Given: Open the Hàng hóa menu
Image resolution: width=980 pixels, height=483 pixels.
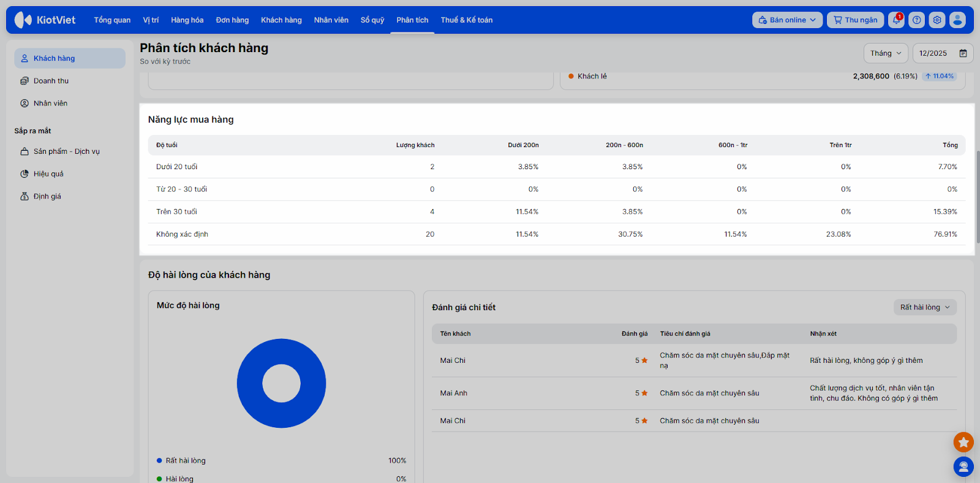Looking at the screenshot, I should pyautogui.click(x=187, y=20).
